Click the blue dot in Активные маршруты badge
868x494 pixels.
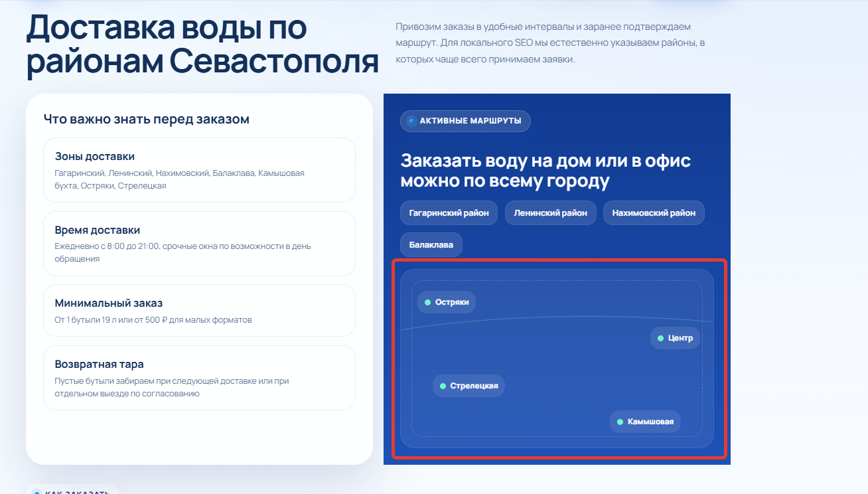click(411, 121)
